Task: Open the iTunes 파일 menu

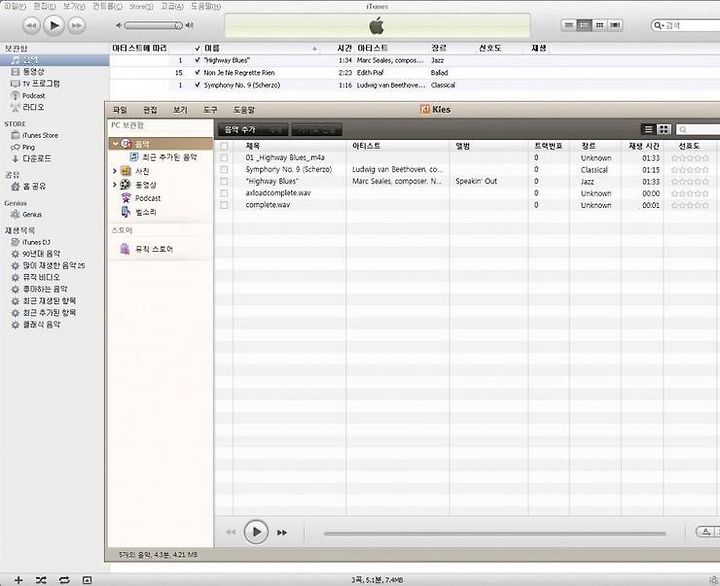Action: coord(15,6)
